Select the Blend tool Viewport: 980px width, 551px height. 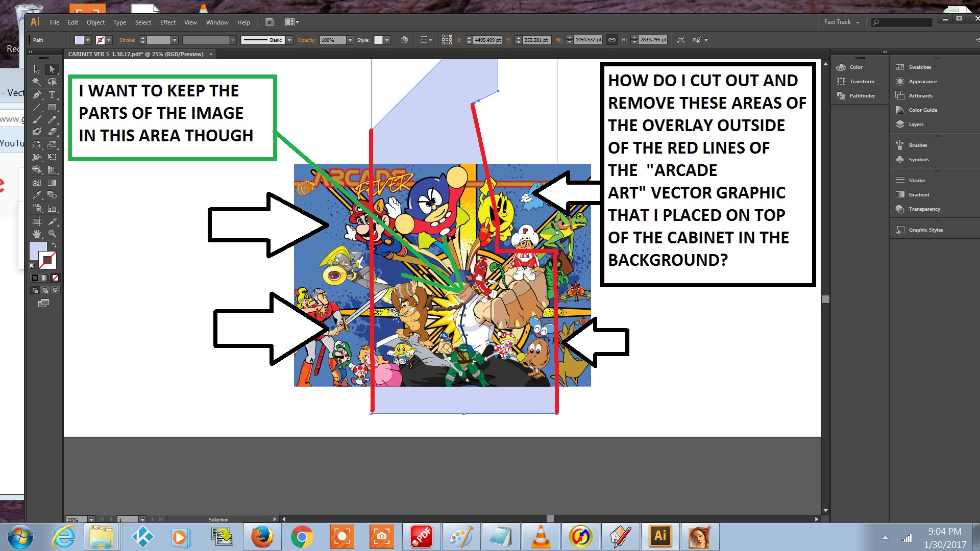click(52, 195)
